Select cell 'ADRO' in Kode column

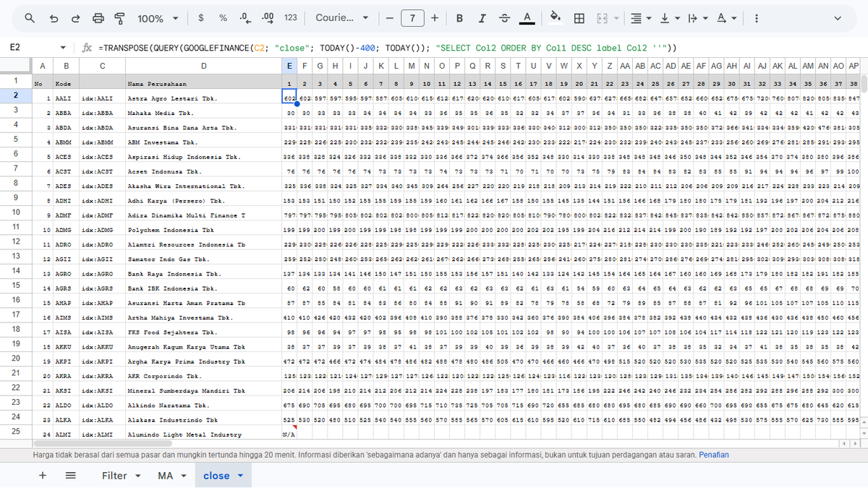[x=66, y=244]
